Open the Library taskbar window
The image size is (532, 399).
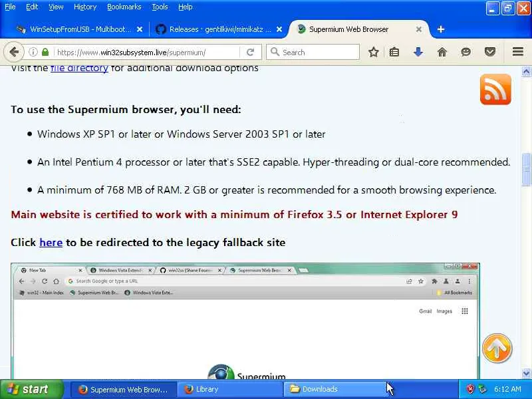(x=230, y=390)
